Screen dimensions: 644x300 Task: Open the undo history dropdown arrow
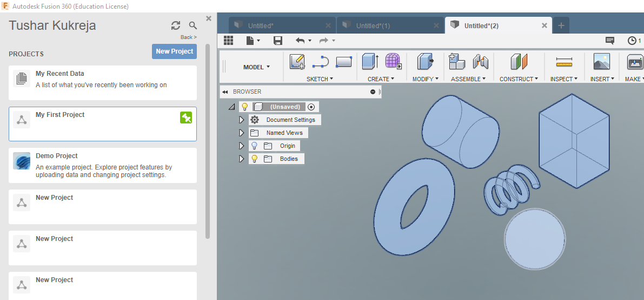tap(310, 41)
